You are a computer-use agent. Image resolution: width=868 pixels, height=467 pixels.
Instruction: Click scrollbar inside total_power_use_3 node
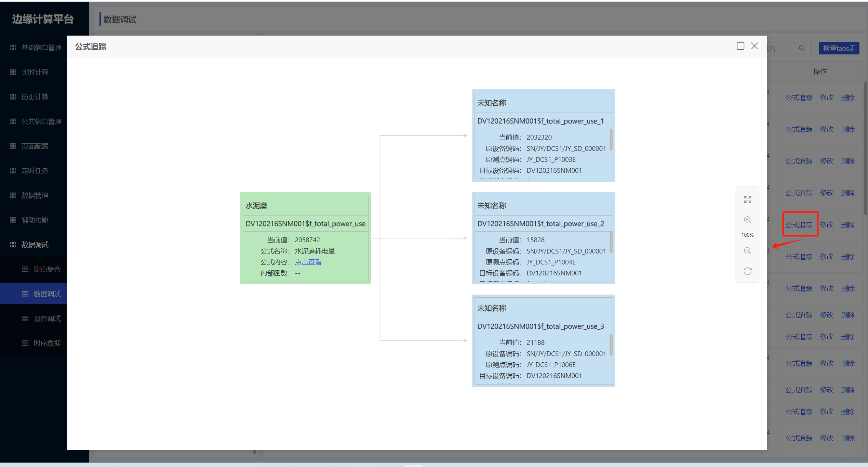[x=611, y=345]
